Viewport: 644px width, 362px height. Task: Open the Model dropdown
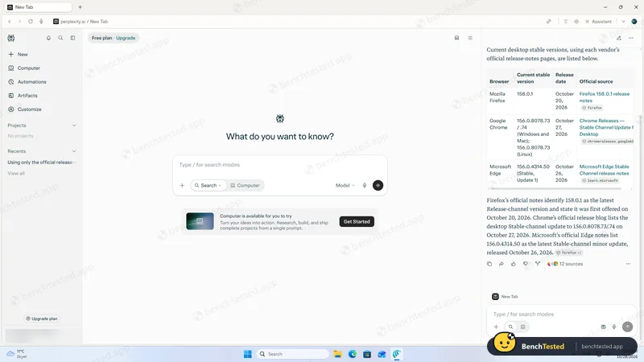345,186
